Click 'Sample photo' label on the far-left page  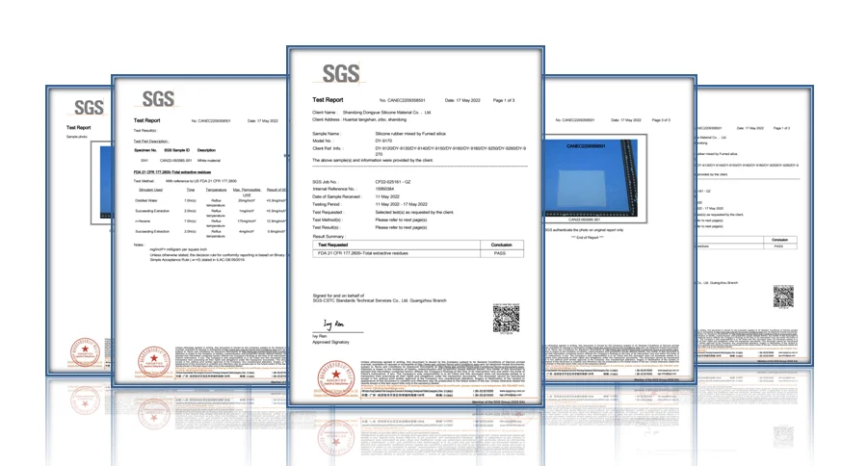click(77, 136)
